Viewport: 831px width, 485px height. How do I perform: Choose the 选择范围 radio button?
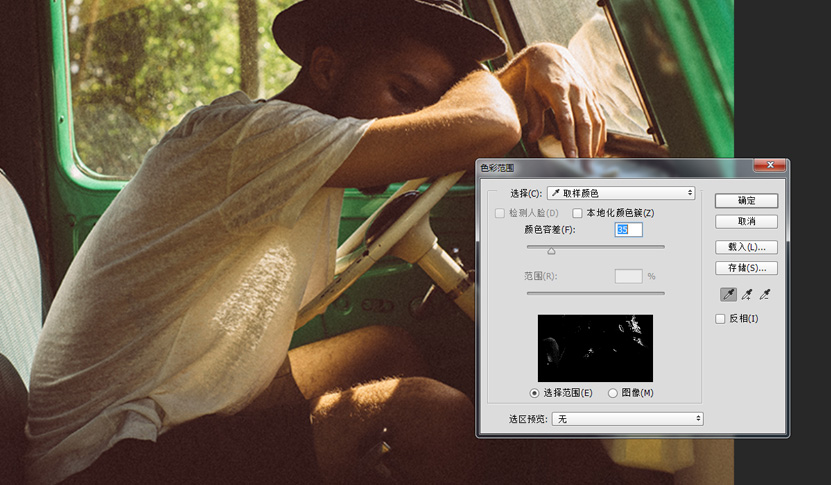click(x=534, y=393)
